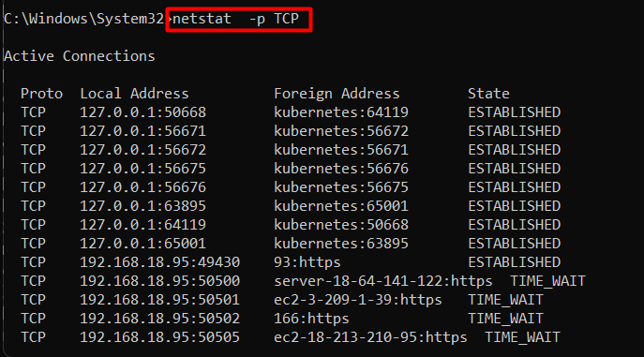Click the C:\Windows\System32 prompt path
This screenshot has height=357, width=644.
coord(83,19)
